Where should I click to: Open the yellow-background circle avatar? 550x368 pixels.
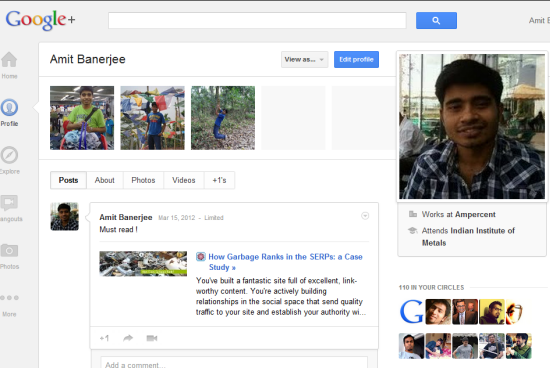click(x=492, y=312)
